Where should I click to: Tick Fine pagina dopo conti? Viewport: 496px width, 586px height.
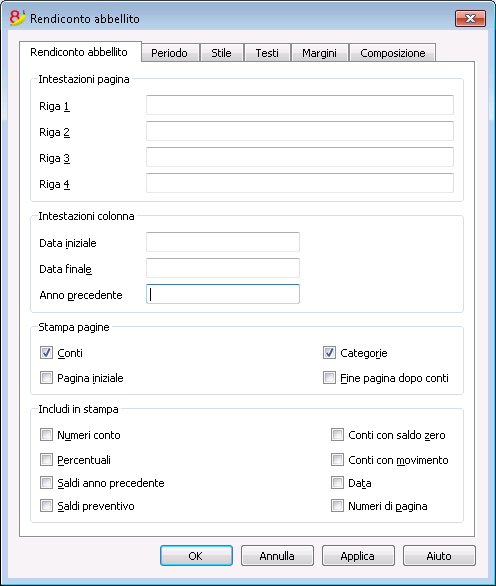(329, 378)
